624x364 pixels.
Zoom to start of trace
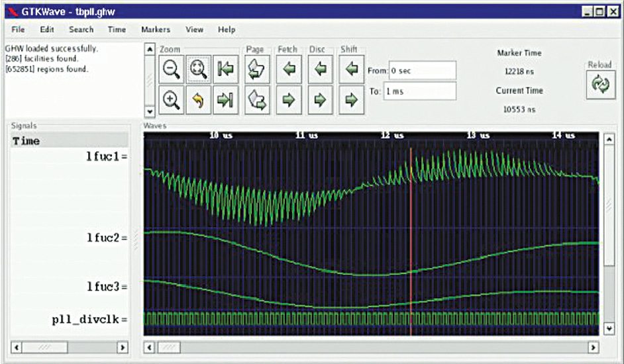[x=225, y=69]
